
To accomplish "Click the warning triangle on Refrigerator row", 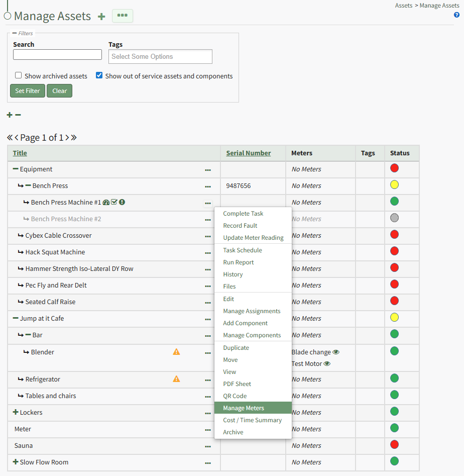I will point(176,379).
